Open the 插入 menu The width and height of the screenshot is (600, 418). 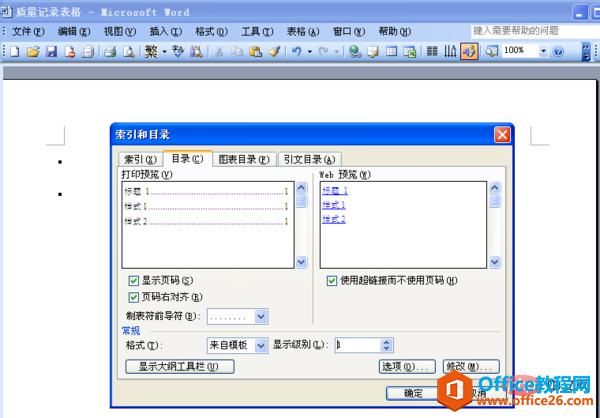click(x=165, y=31)
